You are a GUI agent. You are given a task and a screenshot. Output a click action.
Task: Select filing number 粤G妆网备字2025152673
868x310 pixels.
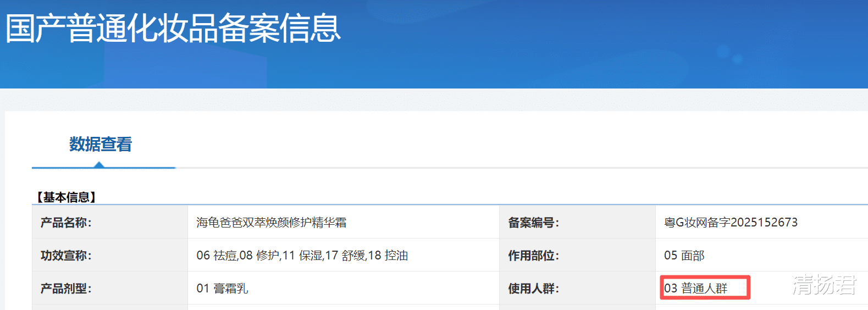731,223
